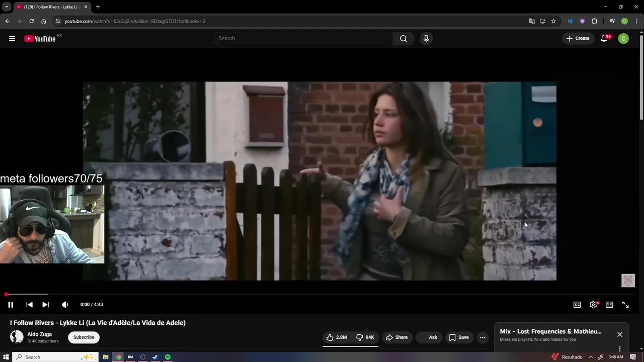The width and height of the screenshot is (644, 362).
Task: Open the BM app in the taskbar
Action: [130, 357]
